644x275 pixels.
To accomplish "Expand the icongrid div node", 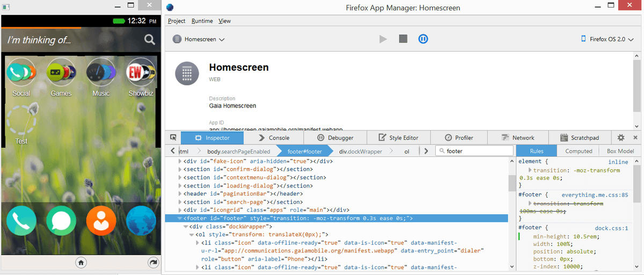I will click(180, 210).
